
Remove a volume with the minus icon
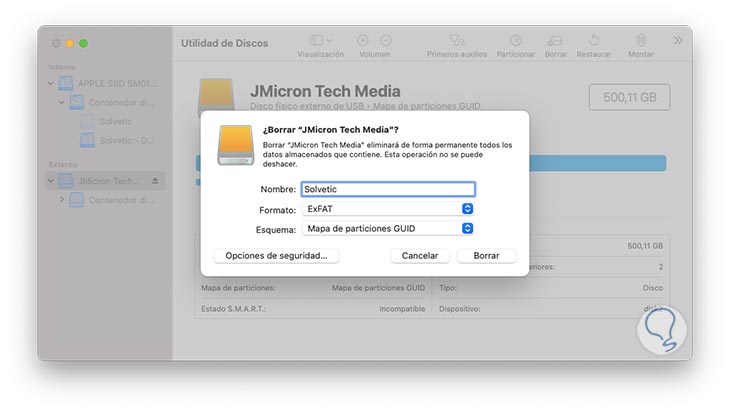click(x=385, y=40)
